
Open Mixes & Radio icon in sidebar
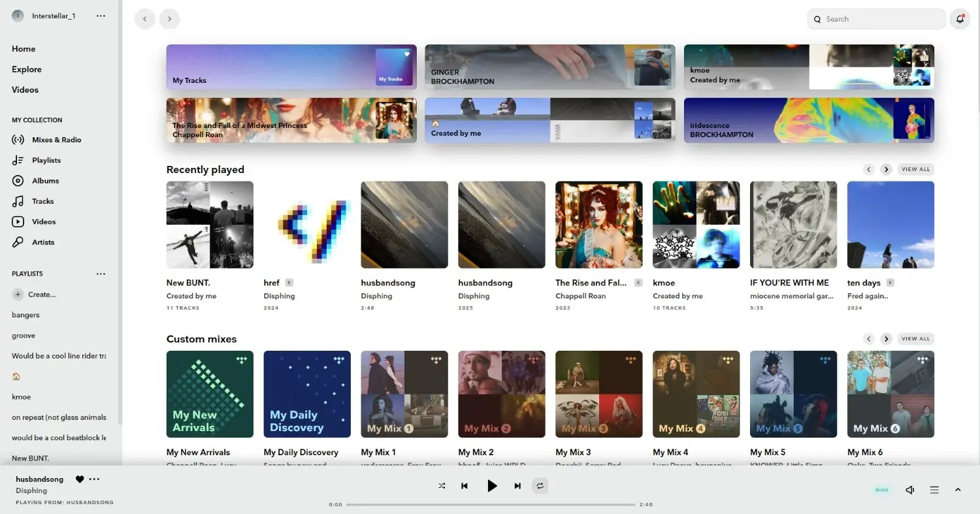pos(18,140)
